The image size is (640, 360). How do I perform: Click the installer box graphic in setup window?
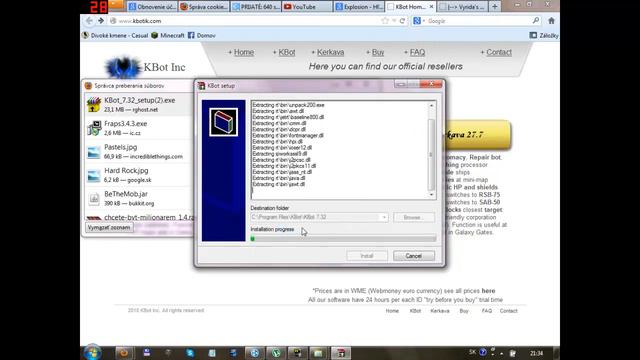click(x=223, y=122)
